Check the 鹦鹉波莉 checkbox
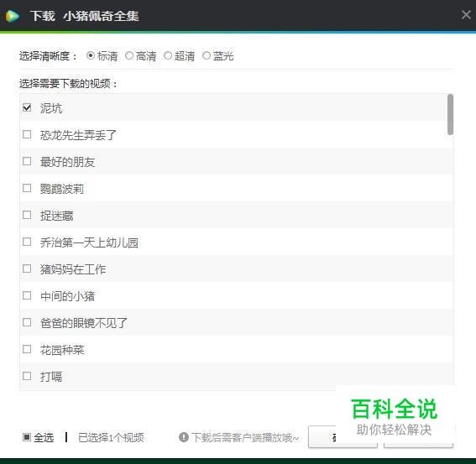Image resolution: width=476 pixels, height=464 pixels. tap(27, 188)
